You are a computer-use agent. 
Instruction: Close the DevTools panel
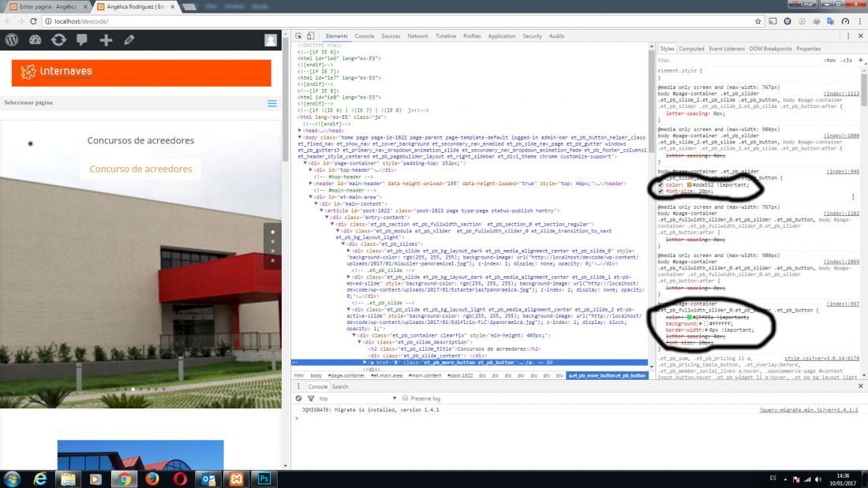(860, 36)
